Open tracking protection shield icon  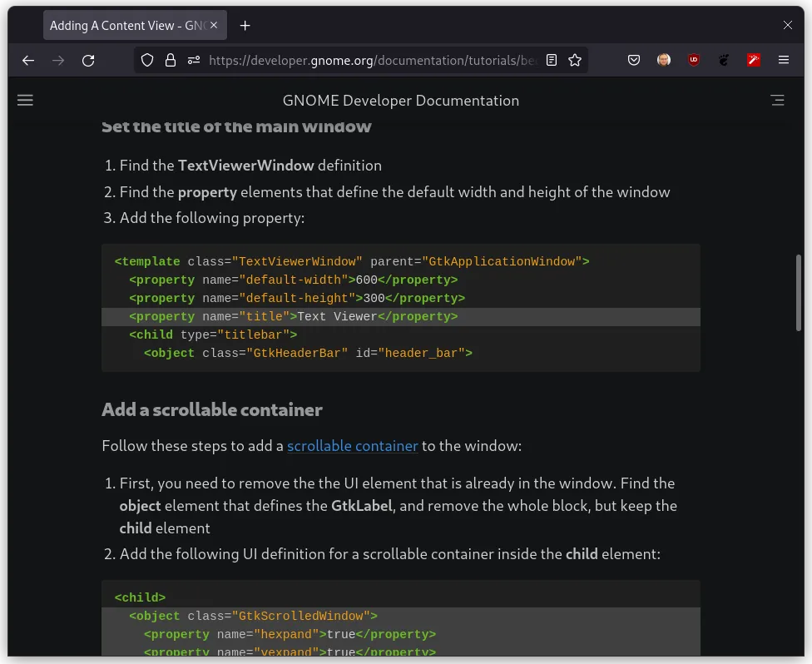point(147,60)
